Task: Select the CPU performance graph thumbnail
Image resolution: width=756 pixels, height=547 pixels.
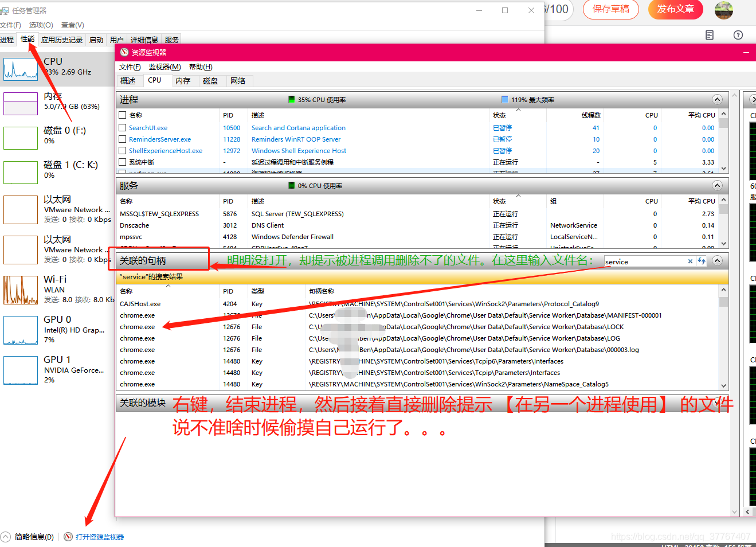Action: pos(21,69)
